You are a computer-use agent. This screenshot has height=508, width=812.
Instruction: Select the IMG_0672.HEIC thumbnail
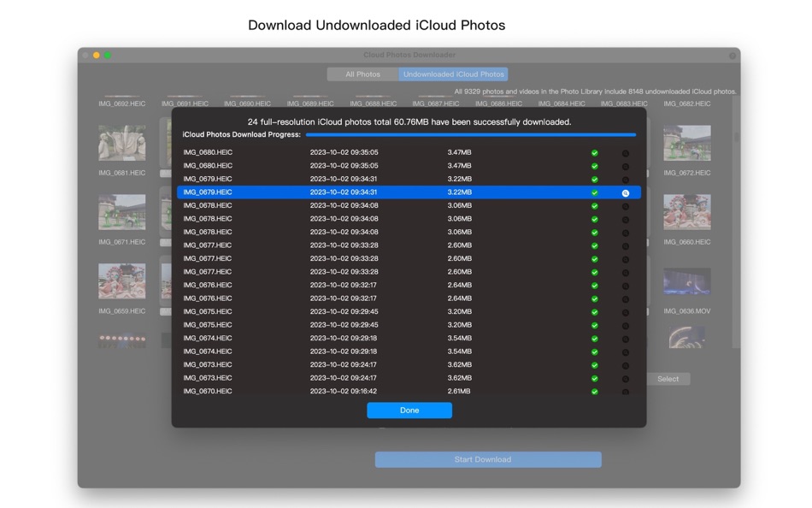point(687,143)
